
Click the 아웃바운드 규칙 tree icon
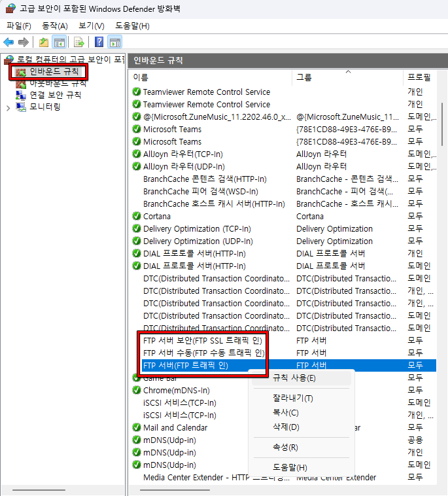click(x=21, y=84)
